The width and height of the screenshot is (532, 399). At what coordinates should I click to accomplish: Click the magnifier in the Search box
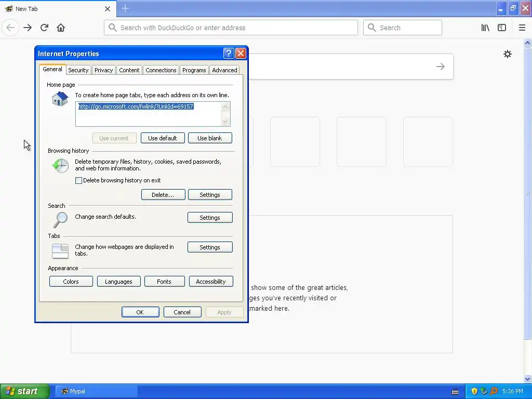(x=372, y=28)
